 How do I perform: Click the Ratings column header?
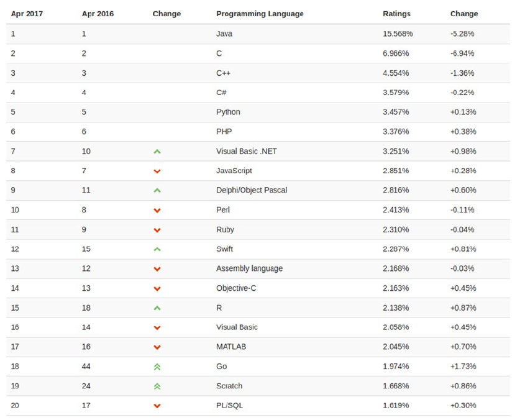pos(396,14)
